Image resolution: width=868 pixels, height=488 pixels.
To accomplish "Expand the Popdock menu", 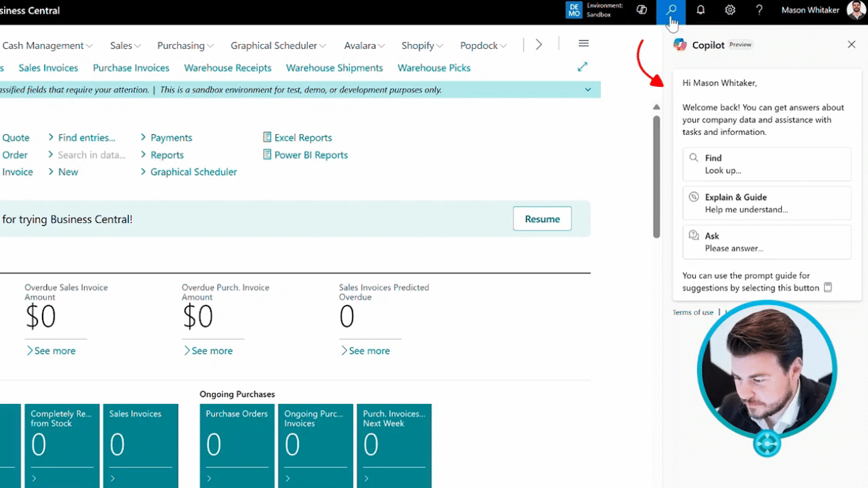I will pyautogui.click(x=483, y=45).
